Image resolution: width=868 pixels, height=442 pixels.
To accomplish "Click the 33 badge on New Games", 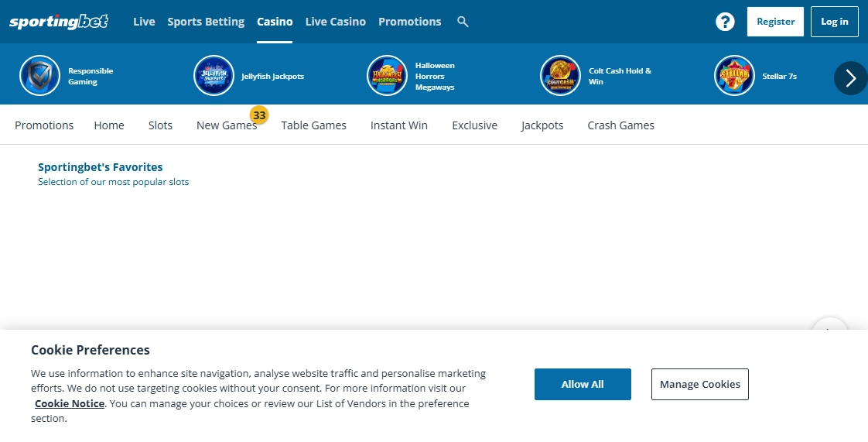I will (x=259, y=115).
